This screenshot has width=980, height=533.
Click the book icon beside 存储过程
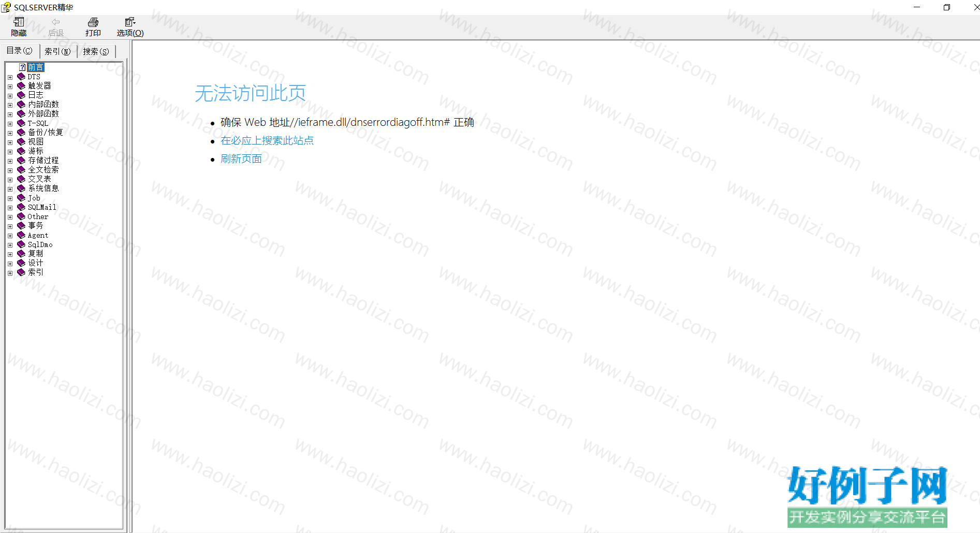(21, 161)
